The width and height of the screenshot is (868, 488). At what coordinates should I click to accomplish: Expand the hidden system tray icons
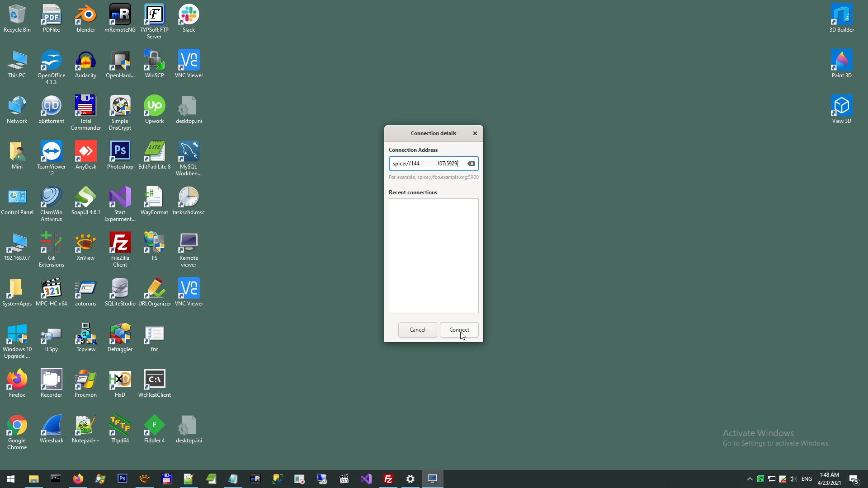750,479
